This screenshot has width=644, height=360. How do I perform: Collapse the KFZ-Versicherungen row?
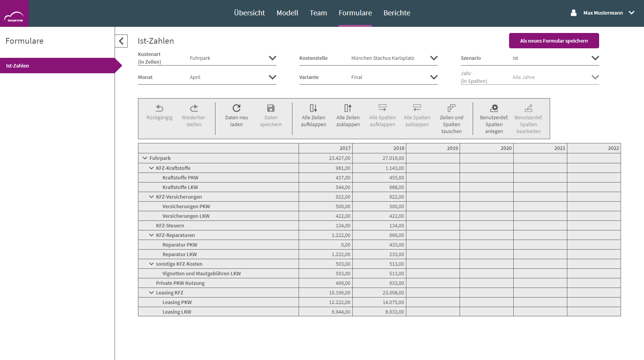(151, 197)
